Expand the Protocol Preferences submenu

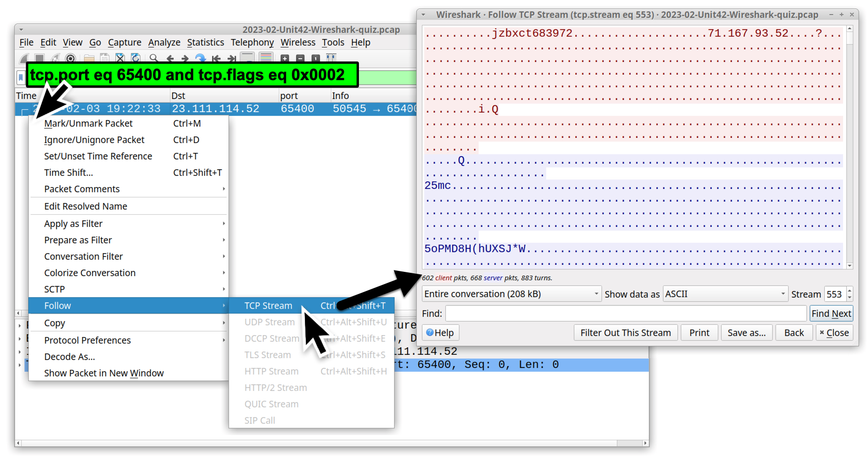click(x=129, y=340)
